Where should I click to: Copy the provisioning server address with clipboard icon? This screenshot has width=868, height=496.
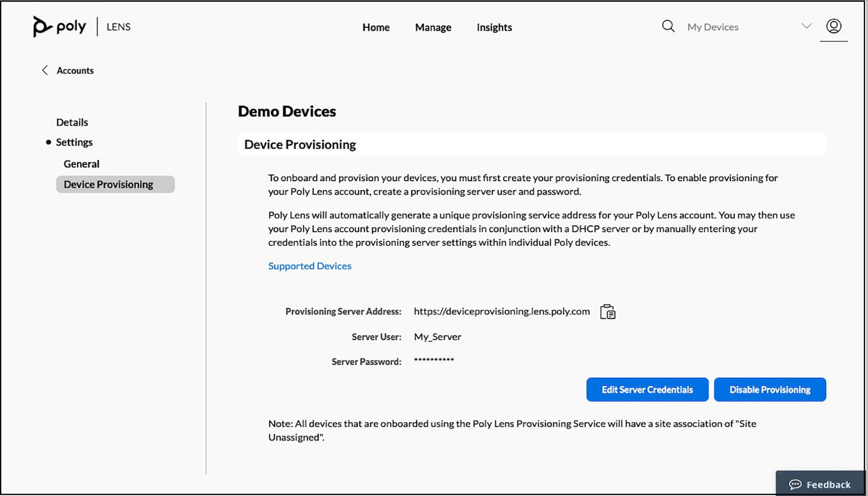608,312
